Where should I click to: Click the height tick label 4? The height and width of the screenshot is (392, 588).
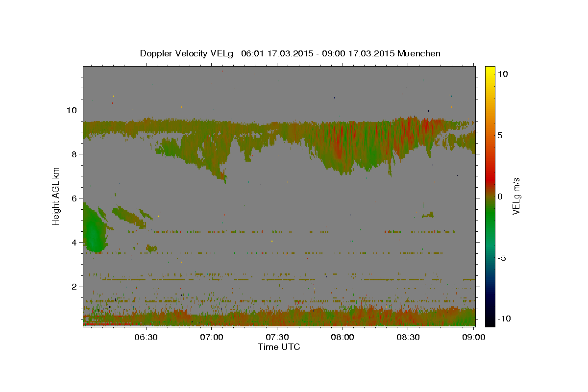pos(74,242)
